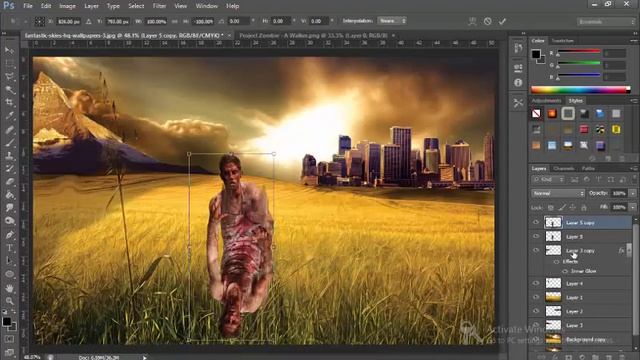Screen dimensions: 640x360
Task: Toggle Inner Glow effect visibility
Action: click(565, 271)
